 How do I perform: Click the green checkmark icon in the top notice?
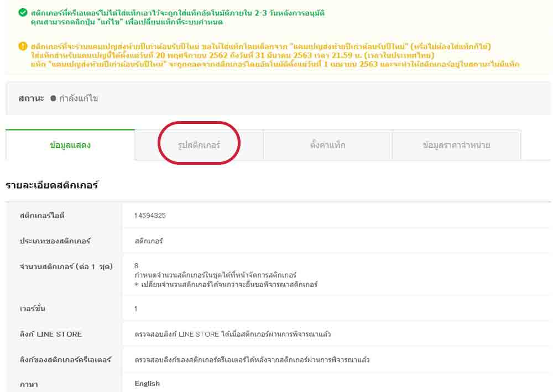coord(22,12)
